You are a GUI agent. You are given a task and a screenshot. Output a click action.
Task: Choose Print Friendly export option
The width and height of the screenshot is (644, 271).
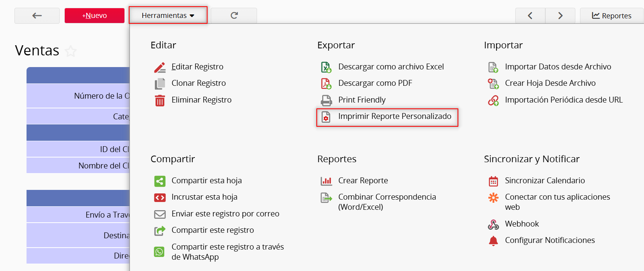coord(362,100)
